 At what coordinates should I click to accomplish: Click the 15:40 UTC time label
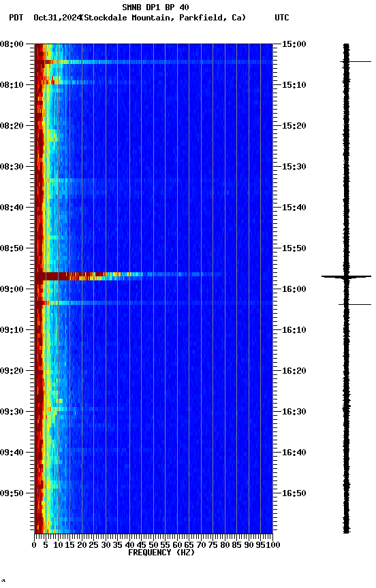pyautogui.click(x=294, y=208)
